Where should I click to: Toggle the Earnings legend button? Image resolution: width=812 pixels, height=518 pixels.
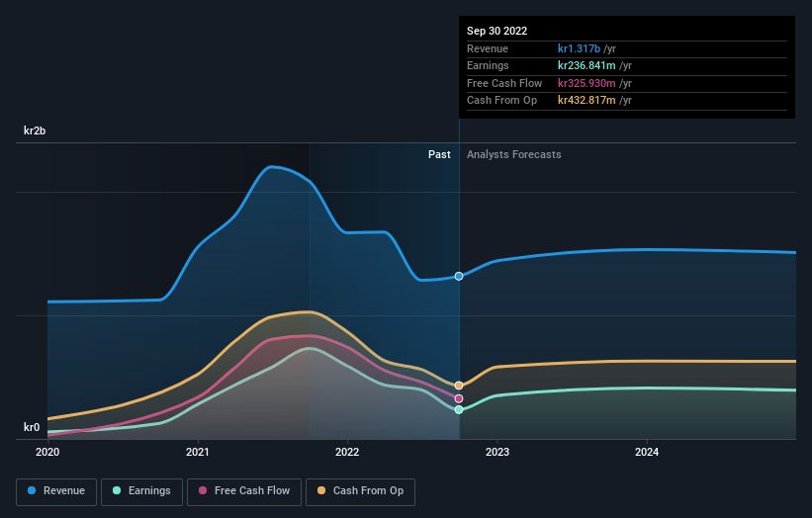point(141,491)
